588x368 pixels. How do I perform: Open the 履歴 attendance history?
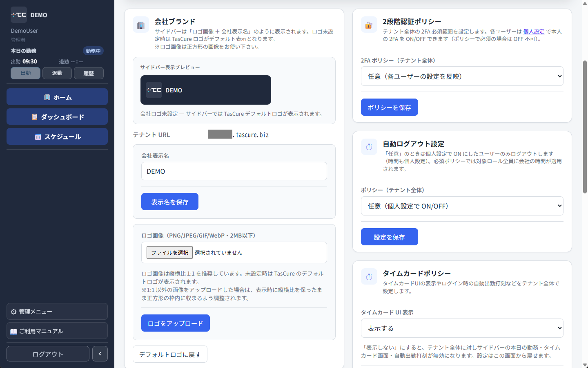pyautogui.click(x=89, y=73)
